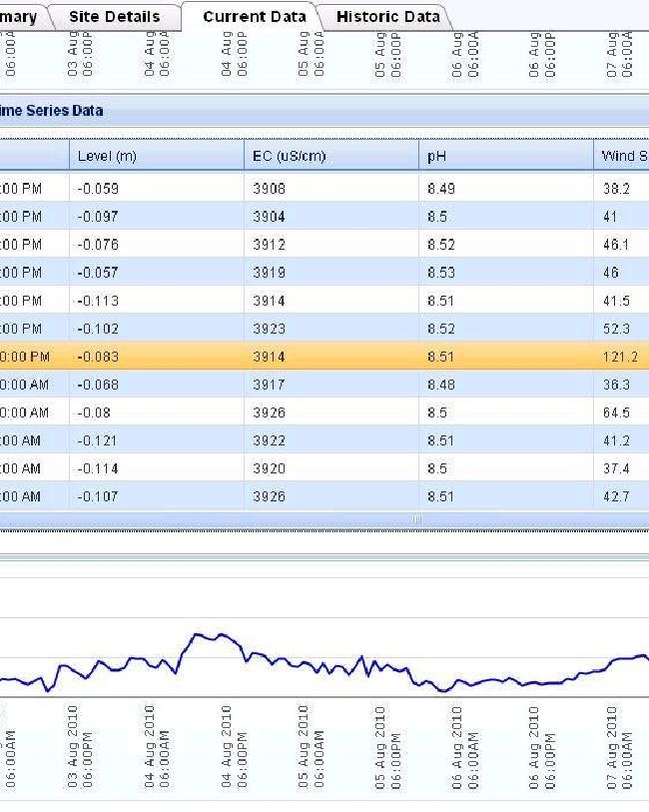Click the EC value 3922
The height and width of the screenshot is (812, 649).
[270, 440]
